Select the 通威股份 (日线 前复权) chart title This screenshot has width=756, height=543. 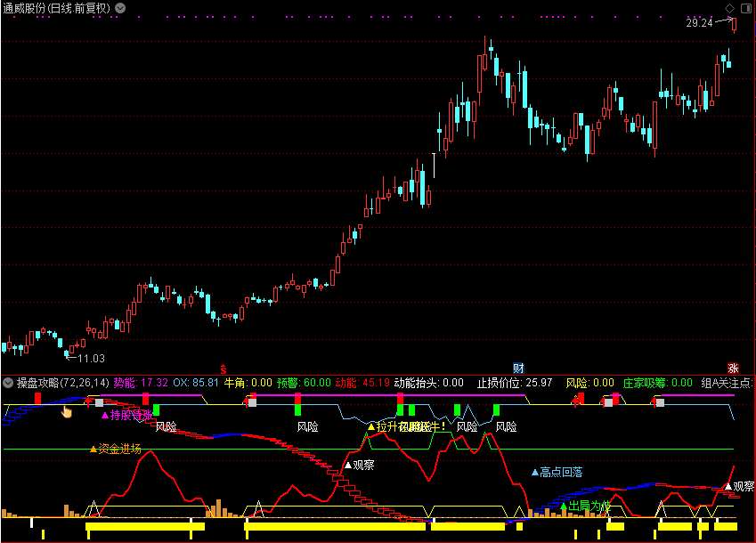point(57,8)
